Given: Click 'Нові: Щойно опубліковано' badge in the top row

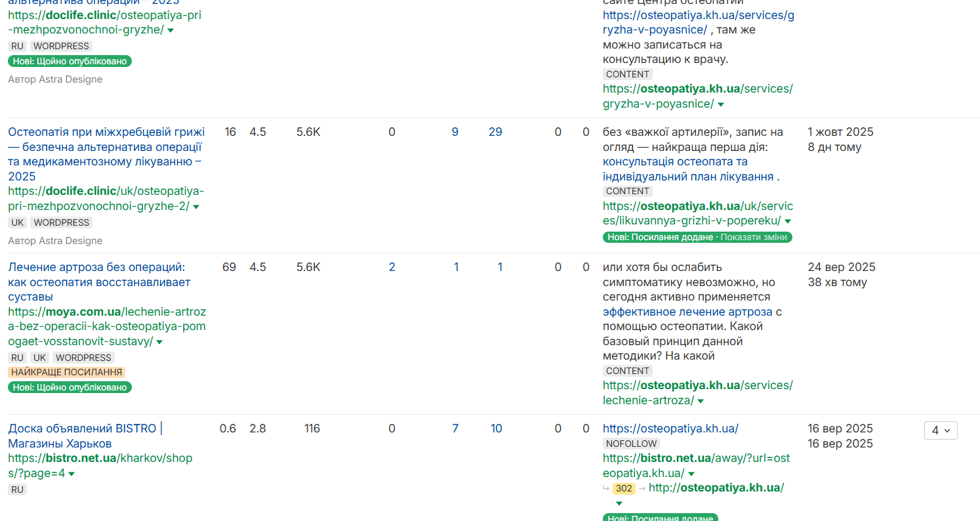Looking at the screenshot, I should pyautogui.click(x=70, y=61).
